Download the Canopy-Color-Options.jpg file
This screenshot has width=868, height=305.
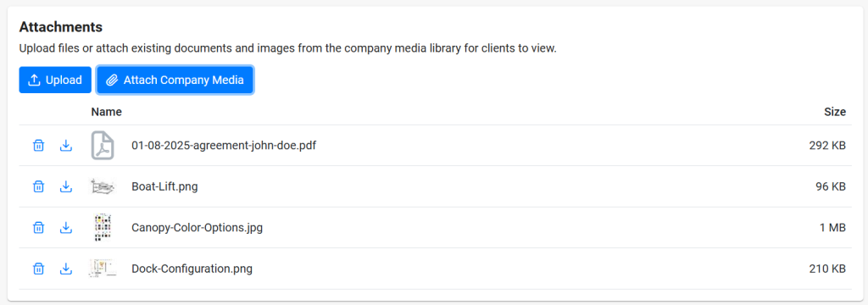(66, 228)
